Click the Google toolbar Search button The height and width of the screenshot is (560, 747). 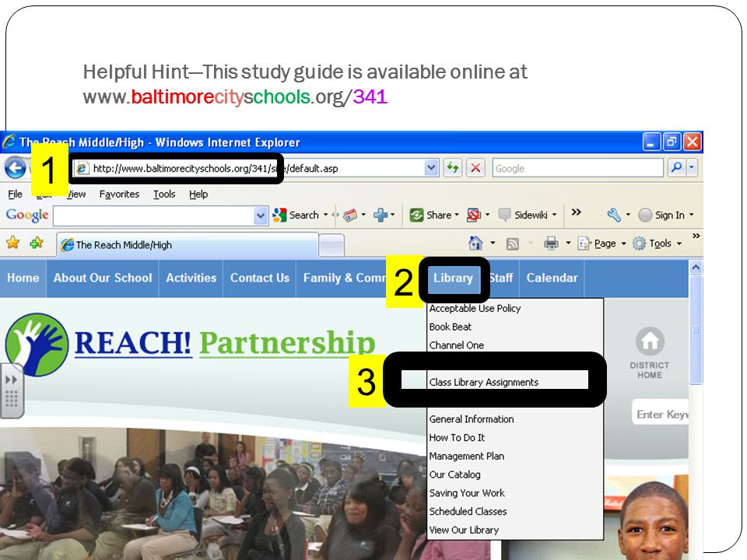click(296, 215)
